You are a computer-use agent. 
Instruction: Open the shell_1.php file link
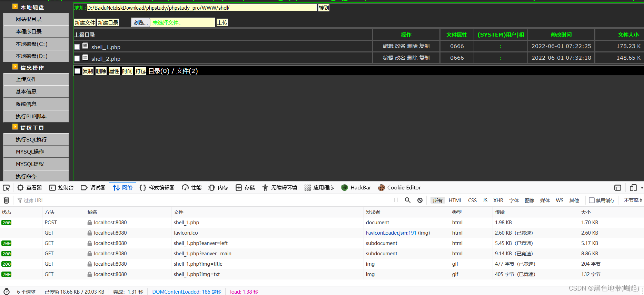click(106, 47)
